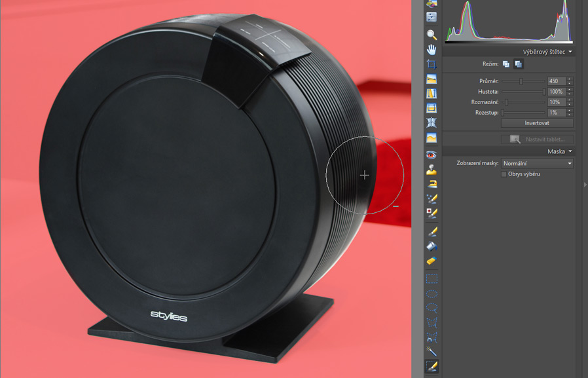The height and width of the screenshot is (378, 588).
Task: Click the 'Režim:' label
Action: 490,64
